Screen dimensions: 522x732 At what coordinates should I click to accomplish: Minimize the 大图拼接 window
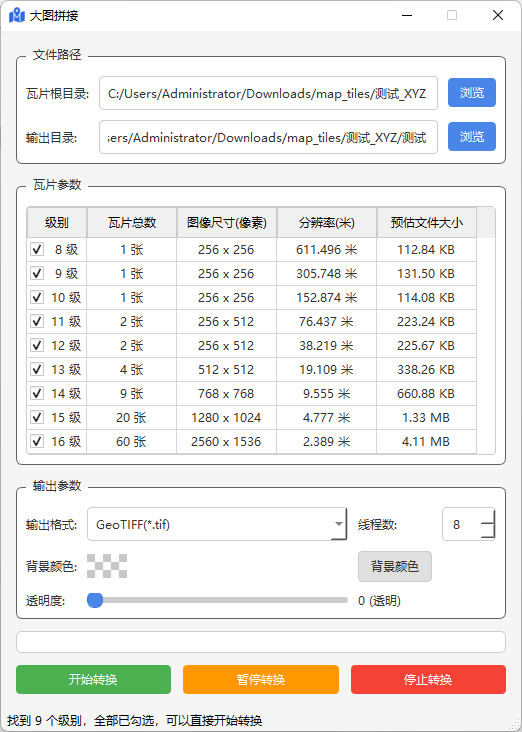407,15
